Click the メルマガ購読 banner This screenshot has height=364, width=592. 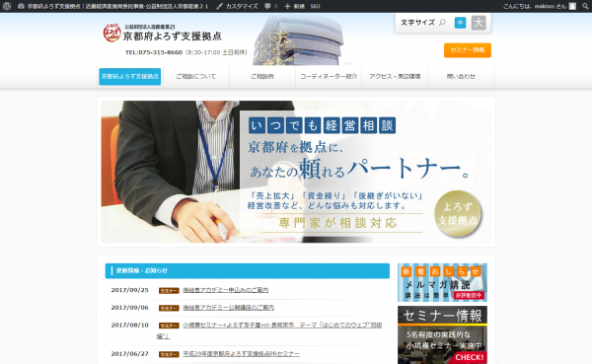coord(442,282)
